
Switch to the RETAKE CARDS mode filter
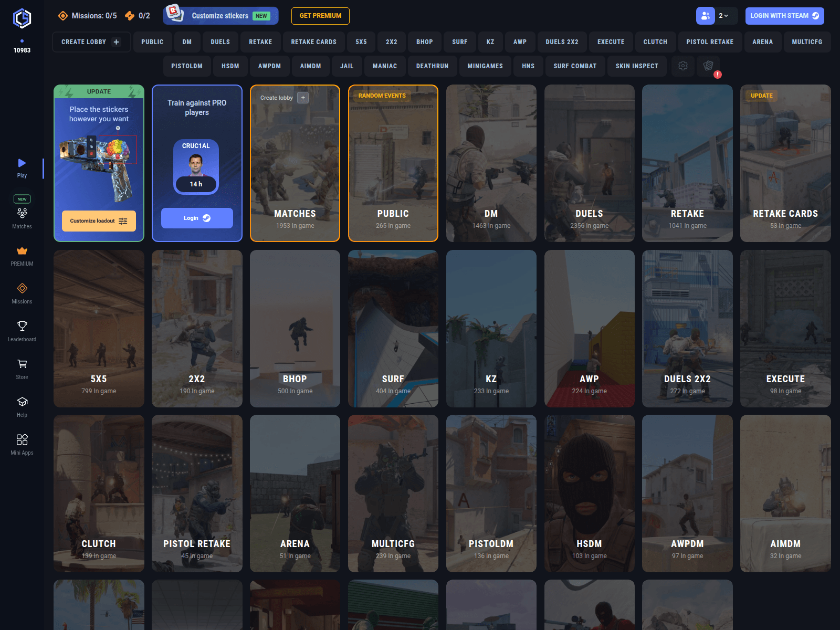click(x=313, y=41)
